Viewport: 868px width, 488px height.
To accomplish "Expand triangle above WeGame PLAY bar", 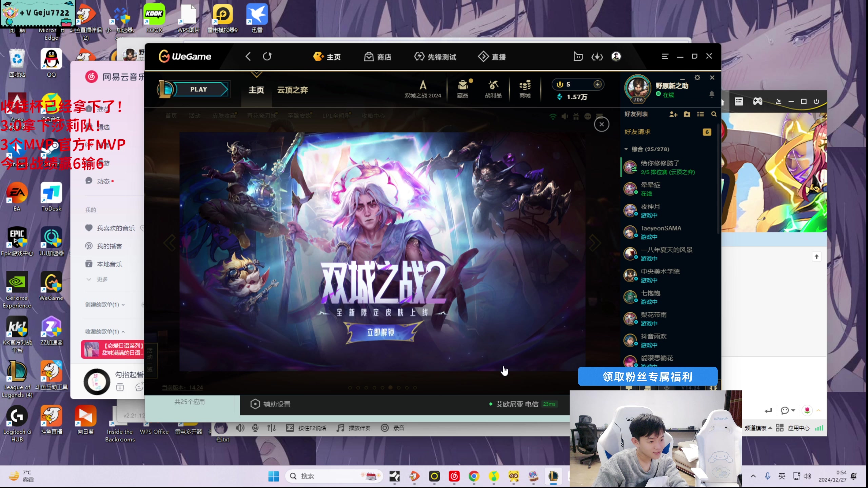I will click(257, 74).
